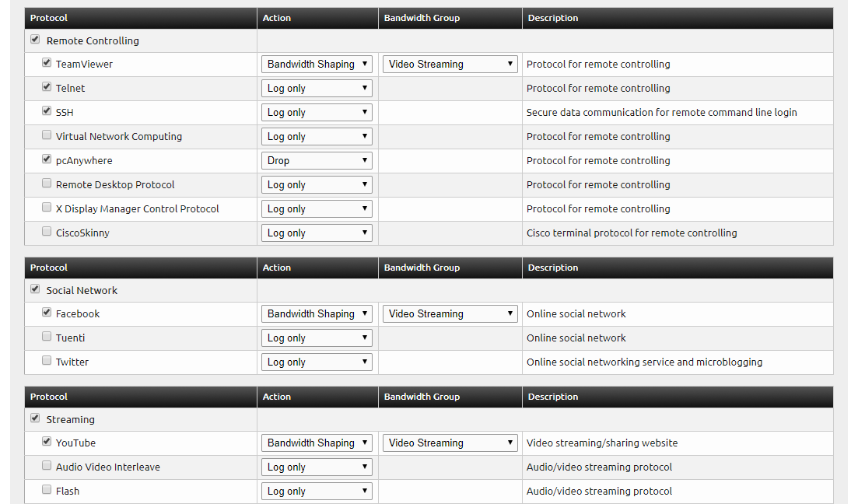The image size is (858, 504).
Task: Expand the CiscoSkinny action dropdown
Action: [x=317, y=233]
